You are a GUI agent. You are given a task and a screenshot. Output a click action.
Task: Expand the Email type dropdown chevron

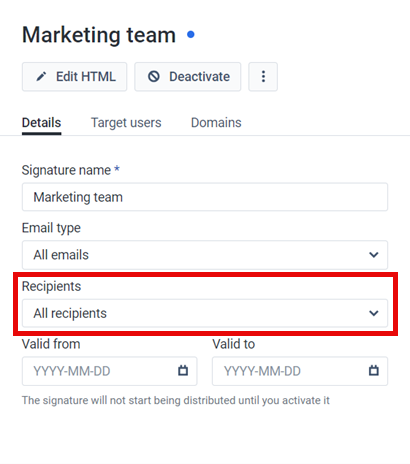(374, 255)
